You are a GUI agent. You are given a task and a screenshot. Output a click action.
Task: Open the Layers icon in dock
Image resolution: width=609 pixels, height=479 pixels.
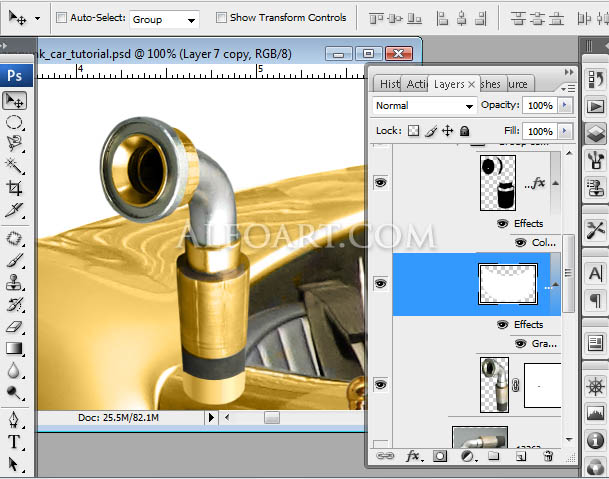(595, 133)
